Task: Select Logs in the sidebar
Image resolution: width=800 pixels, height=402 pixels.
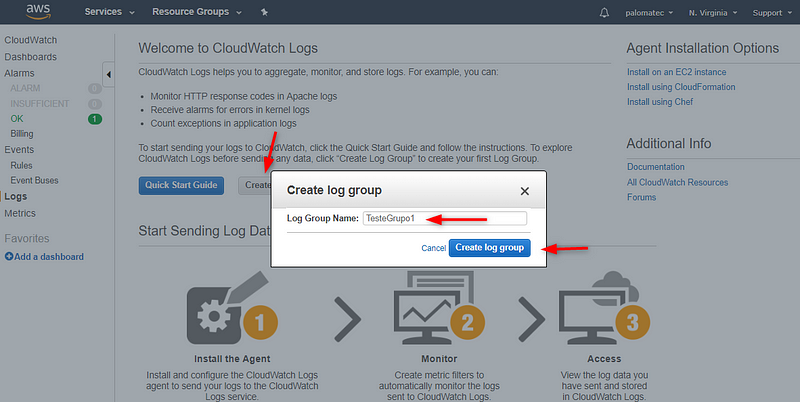Action: tap(16, 196)
